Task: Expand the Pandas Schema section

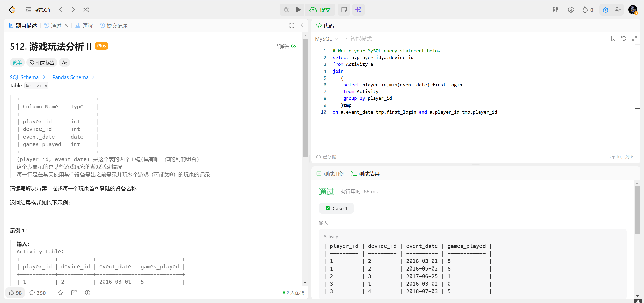Action: (73, 77)
